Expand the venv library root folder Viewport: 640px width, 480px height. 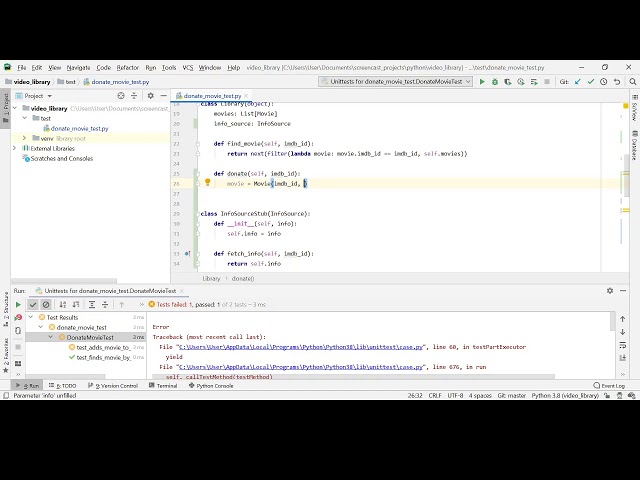coord(25,138)
